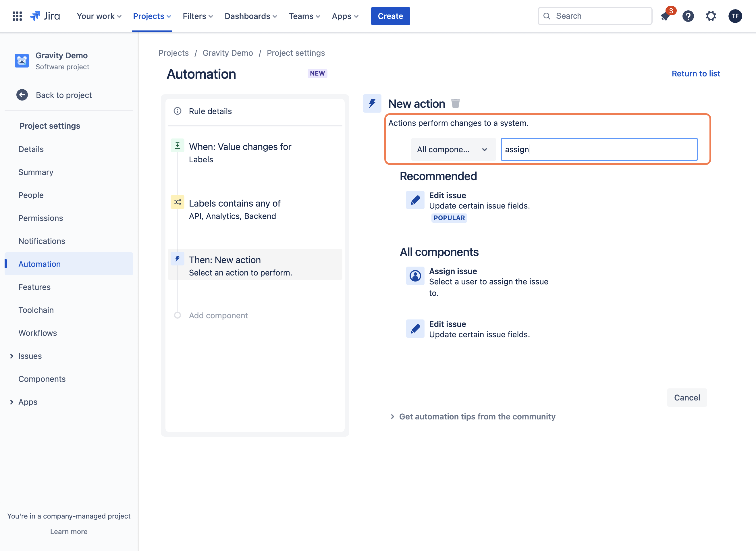
Task: Open the Filters menu
Action: (198, 16)
